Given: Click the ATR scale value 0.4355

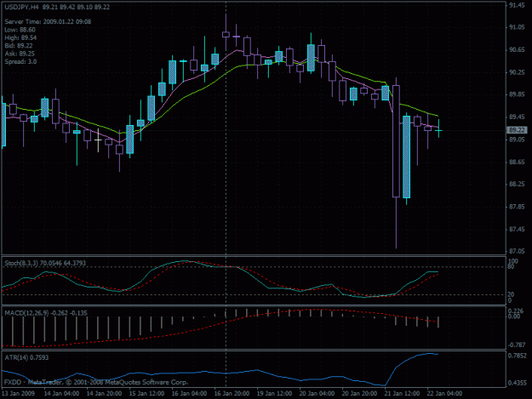Looking at the screenshot, I should click(518, 383).
